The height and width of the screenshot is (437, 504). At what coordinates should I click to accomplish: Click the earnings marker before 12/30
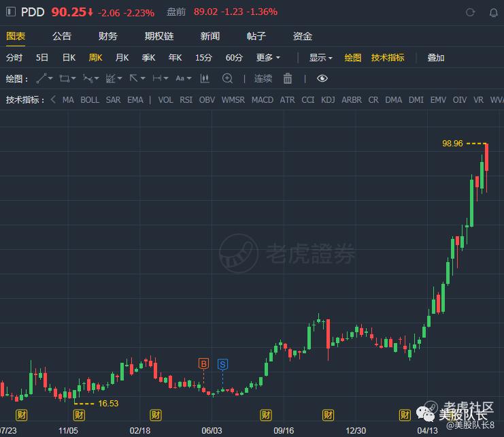[329, 415]
